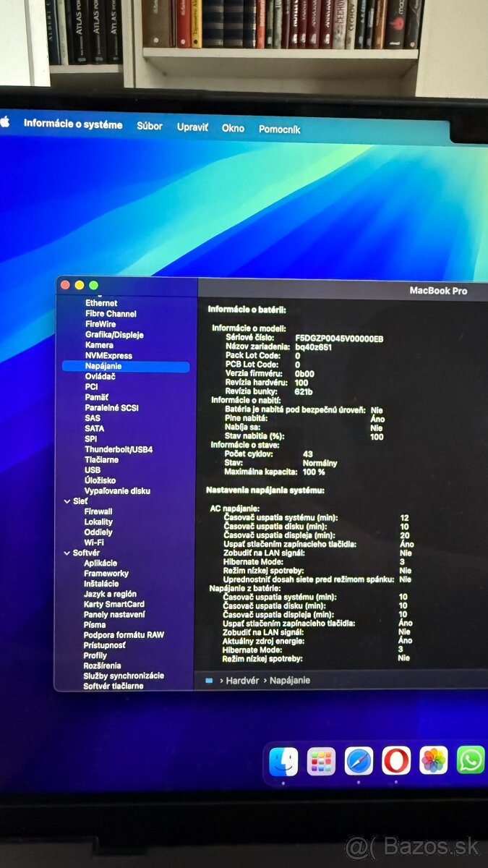Click the Maximálna kapacita 100 % value
The height and width of the screenshot is (868, 488).
pos(313,472)
